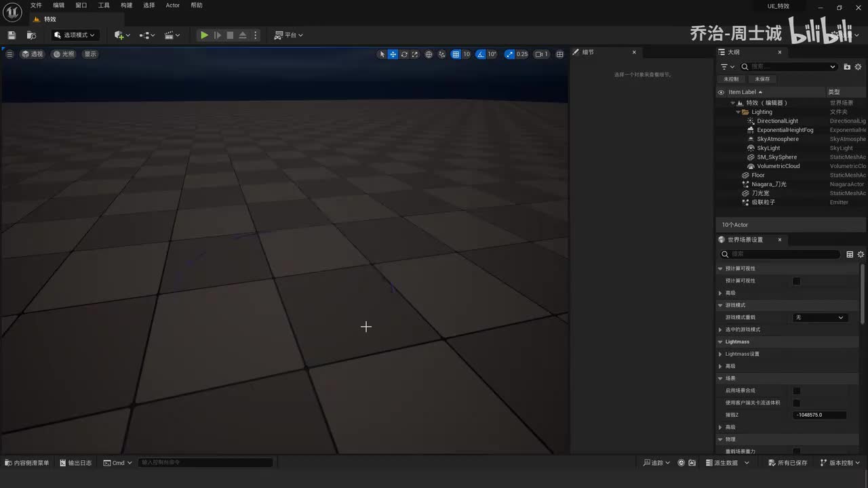Open the 工具 menu

pyautogui.click(x=104, y=5)
